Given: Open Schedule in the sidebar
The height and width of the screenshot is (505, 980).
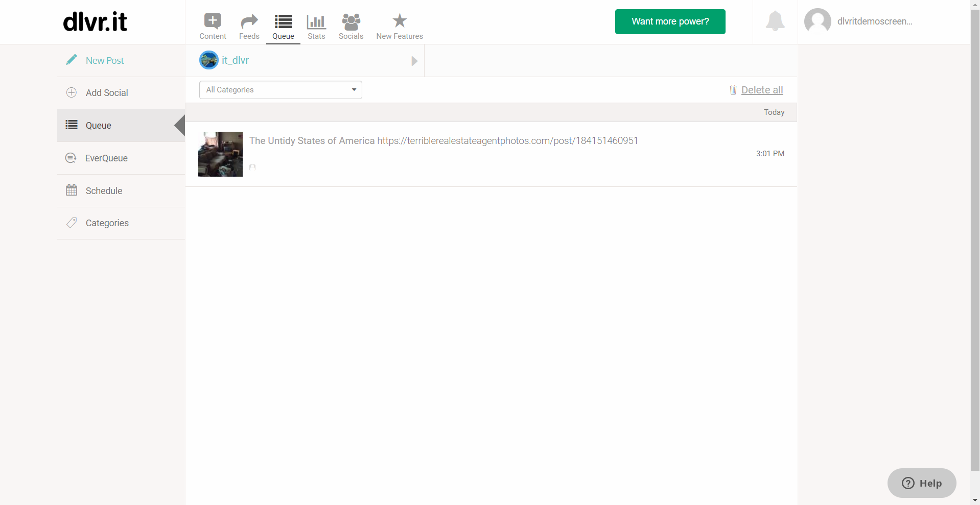Looking at the screenshot, I should pyautogui.click(x=121, y=190).
